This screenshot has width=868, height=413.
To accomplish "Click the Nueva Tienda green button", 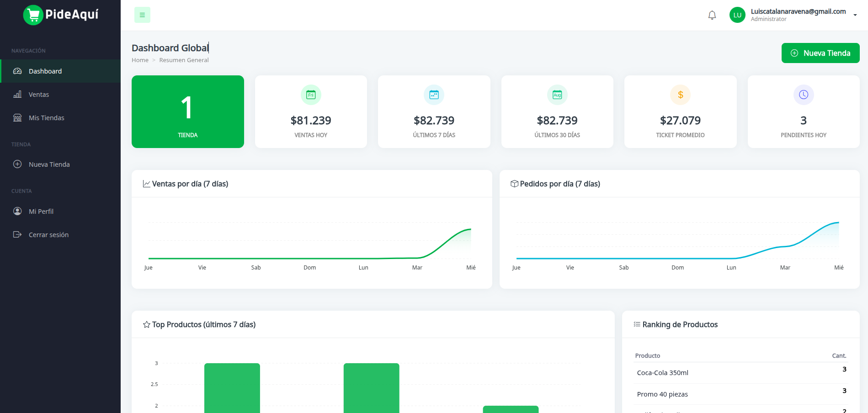I will (x=820, y=53).
